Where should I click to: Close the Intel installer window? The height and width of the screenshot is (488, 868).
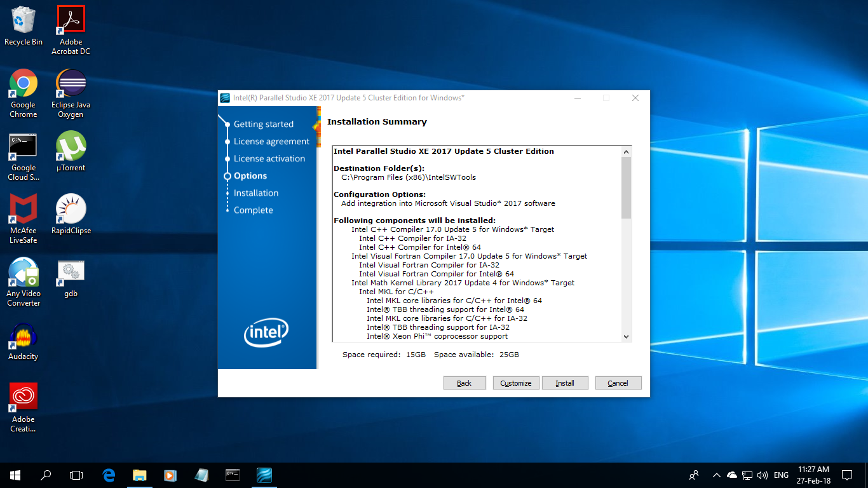[x=635, y=98]
